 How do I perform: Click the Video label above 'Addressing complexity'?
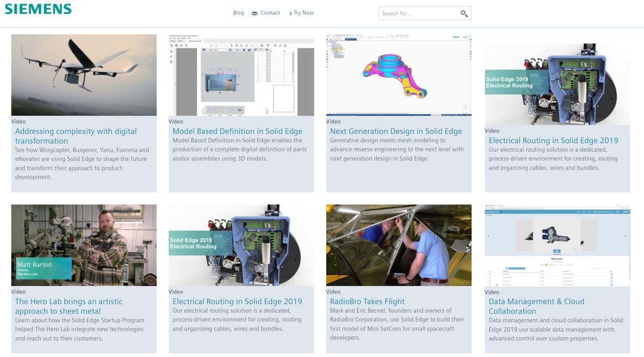(18, 121)
